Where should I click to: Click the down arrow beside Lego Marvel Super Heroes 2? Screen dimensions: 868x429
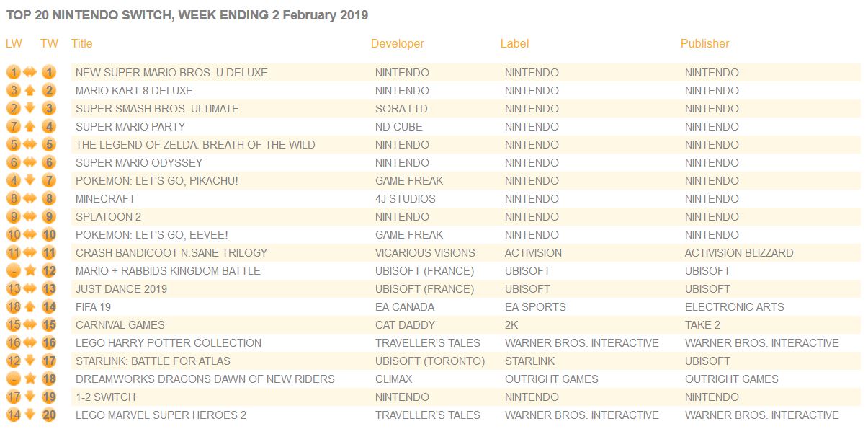[x=30, y=415]
